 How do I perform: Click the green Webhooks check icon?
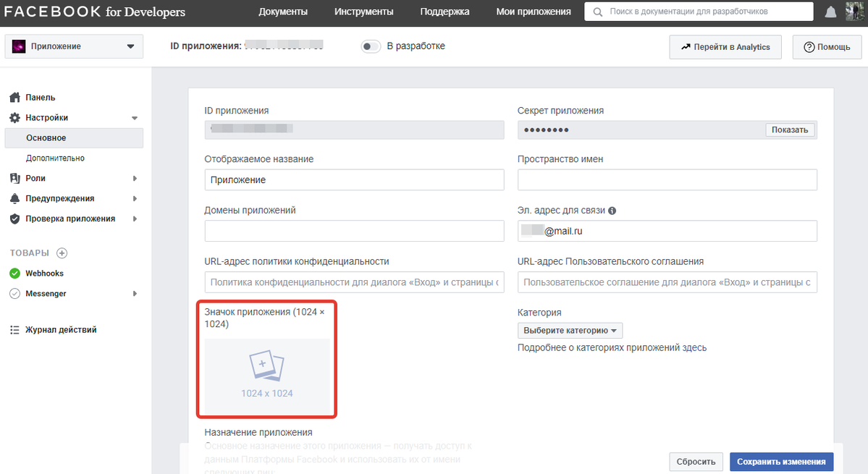[15, 274]
